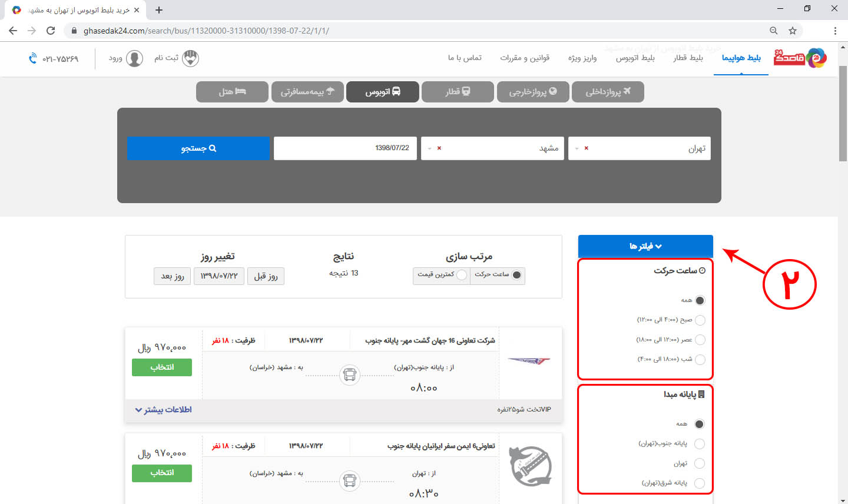Open the واریز ویژه menu item

(582, 58)
